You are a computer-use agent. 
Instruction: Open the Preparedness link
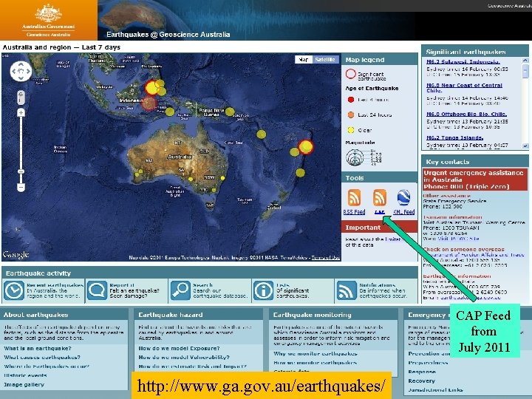coord(428,363)
